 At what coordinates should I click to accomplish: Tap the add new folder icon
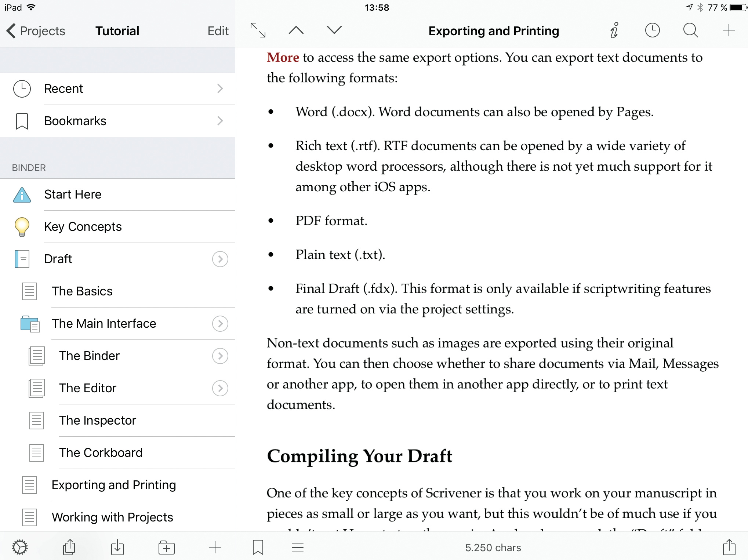click(x=166, y=547)
